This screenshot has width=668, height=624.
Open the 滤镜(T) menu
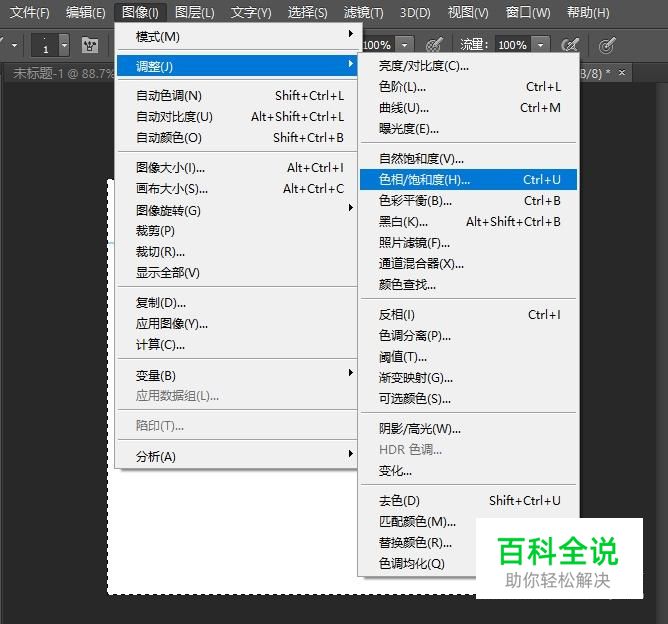pos(363,12)
